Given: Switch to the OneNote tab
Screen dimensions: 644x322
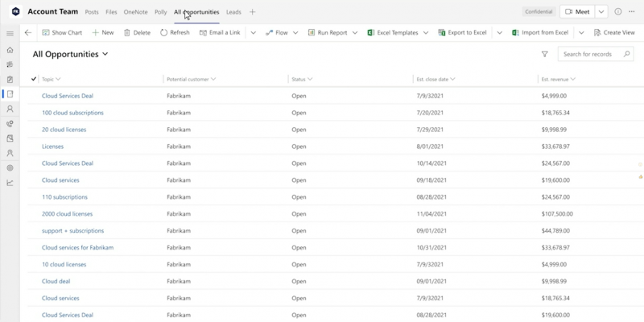Looking at the screenshot, I should [135, 12].
